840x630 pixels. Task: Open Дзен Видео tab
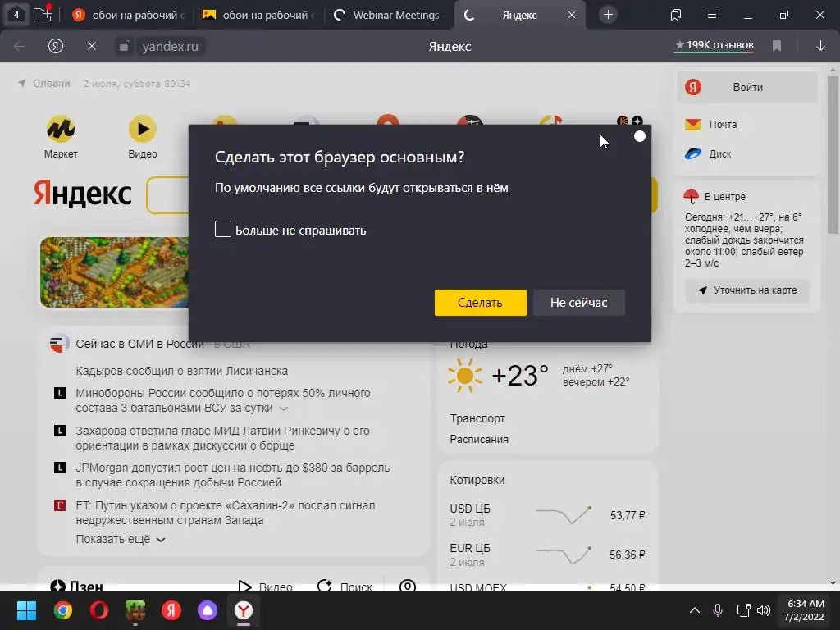tap(265, 587)
